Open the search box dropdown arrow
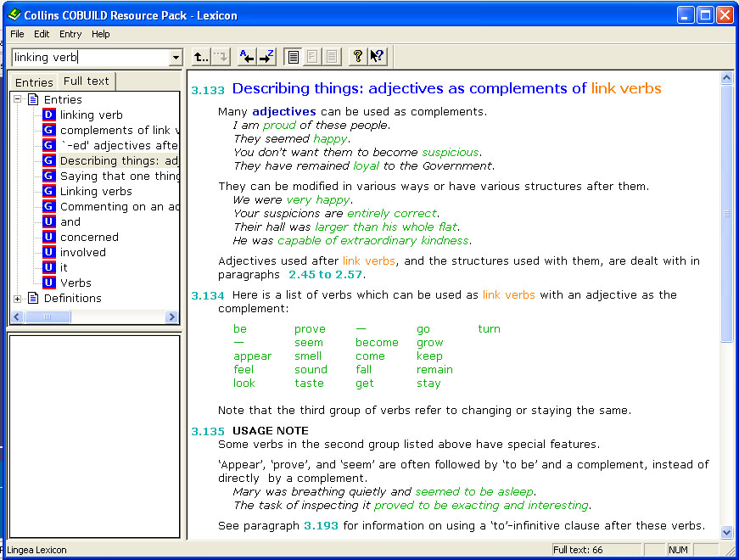739x560 pixels. [176, 58]
